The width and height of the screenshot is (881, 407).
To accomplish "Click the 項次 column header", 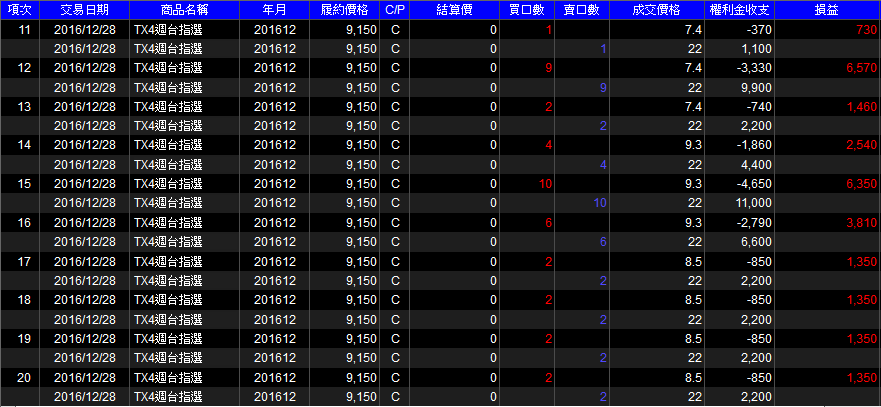I will click(20, 10).
